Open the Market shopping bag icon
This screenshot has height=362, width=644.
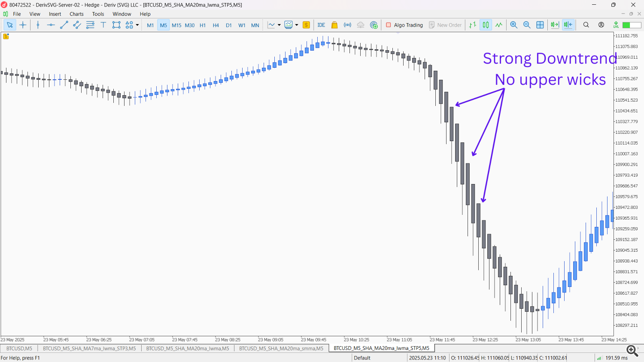[x=334, y=25]
